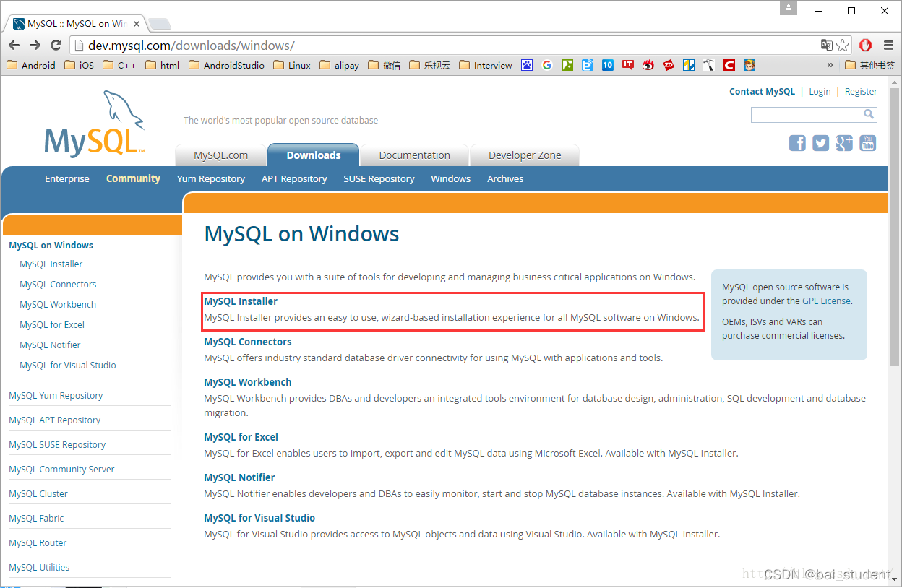Open the Yum Repository menu item
Image resolution: width=902 pixels, height=588 pixels.
pos(211,178)
